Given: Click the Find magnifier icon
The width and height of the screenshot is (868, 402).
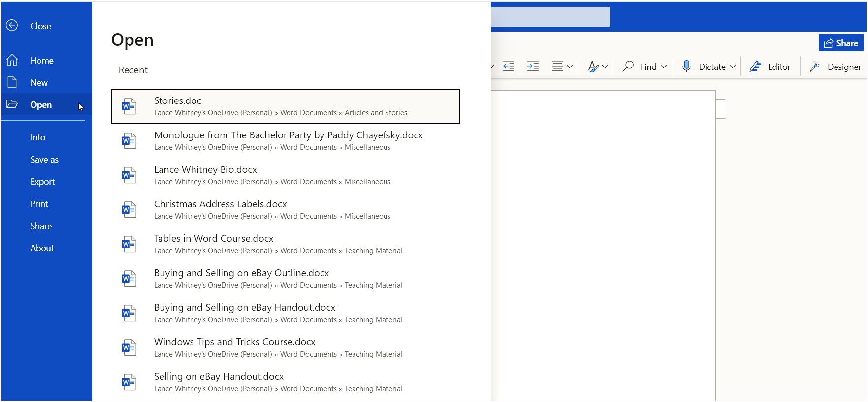Looking at the screenshot, I should click(628, 66).
